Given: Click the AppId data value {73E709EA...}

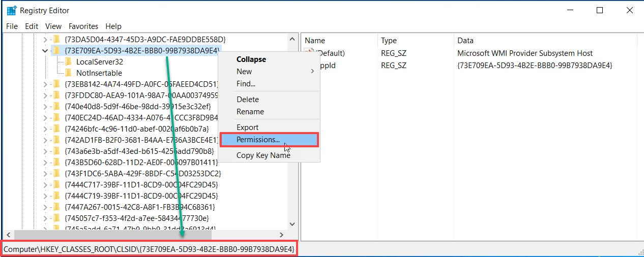Looking at the screenshot, I should pyautogui.click(x=535, y=65).
